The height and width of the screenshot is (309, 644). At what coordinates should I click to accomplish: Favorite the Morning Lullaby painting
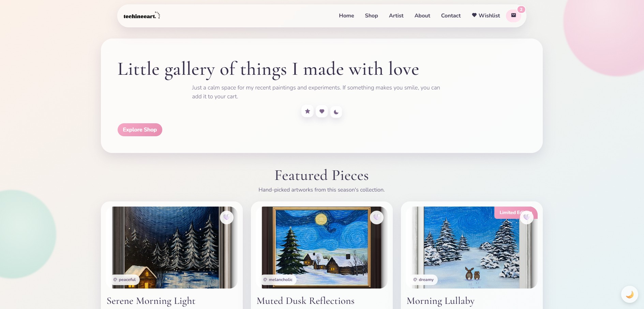[527, 217]
